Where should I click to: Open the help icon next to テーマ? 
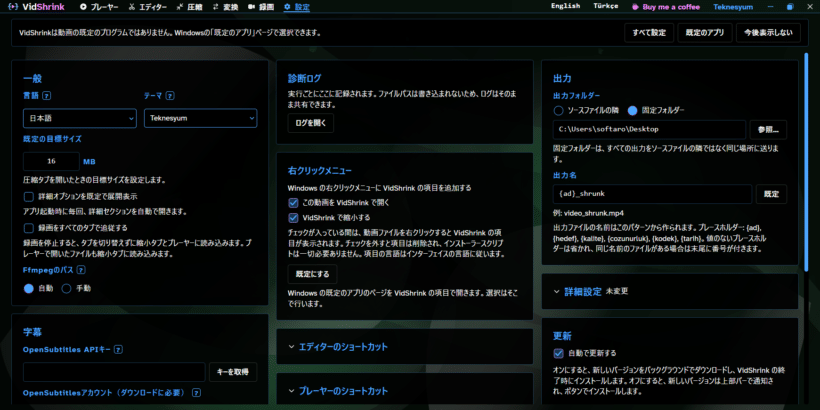(170, 96)
